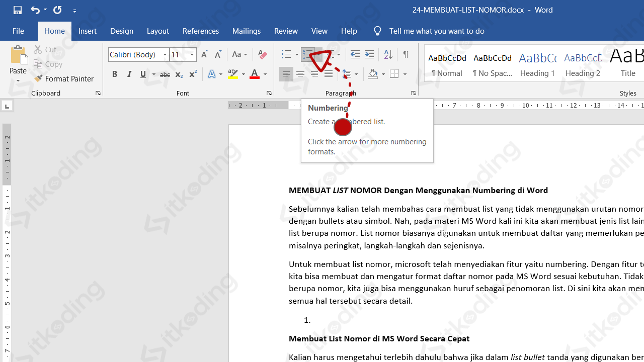The width and height of the screenshot is (644, 362).
Task: Open the View tab
Action: (x=319, y=31)
